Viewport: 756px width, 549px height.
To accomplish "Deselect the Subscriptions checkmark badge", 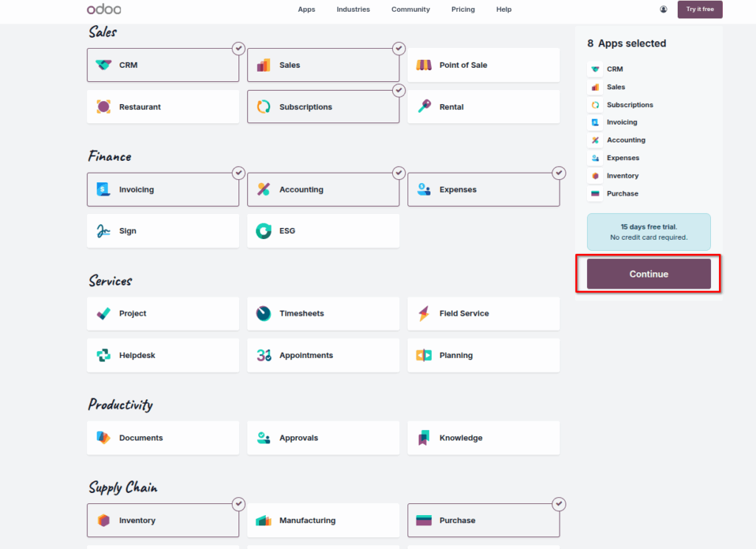I will tap(399, 90).
